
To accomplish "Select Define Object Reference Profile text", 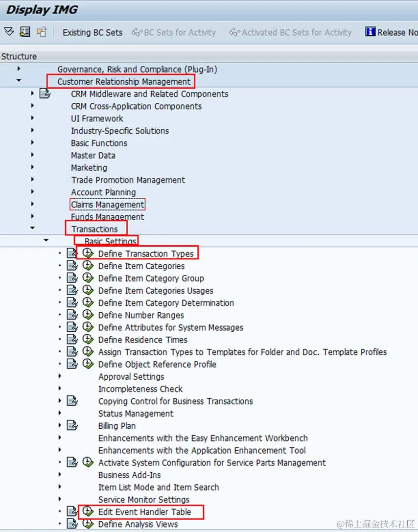I will click(157, 364).
